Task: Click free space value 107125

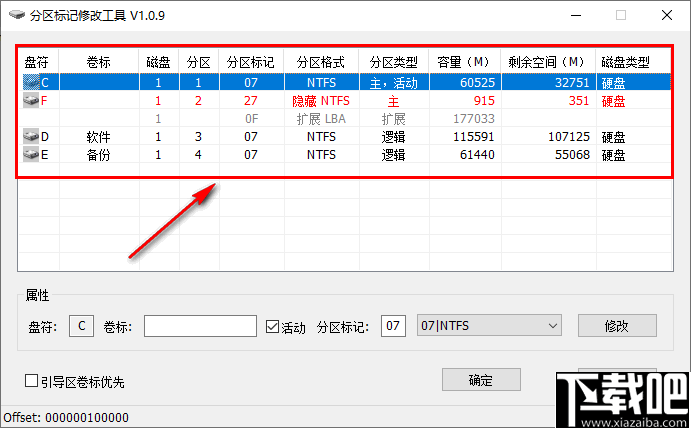Action: (x=569, y=137)
